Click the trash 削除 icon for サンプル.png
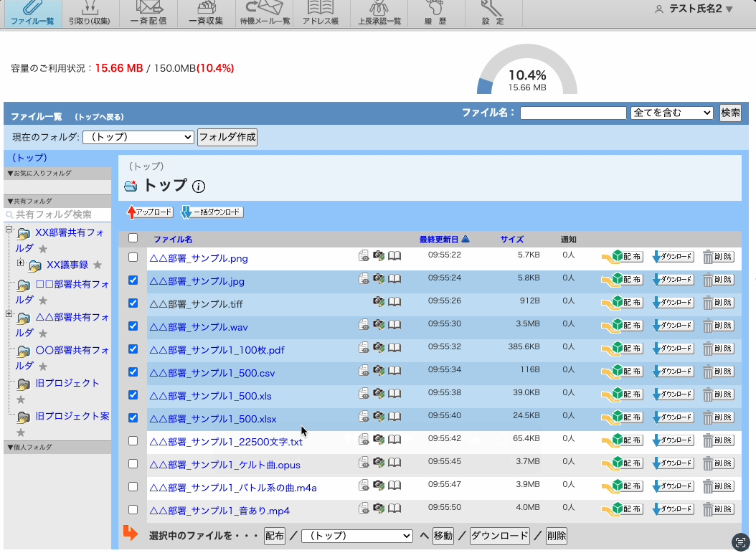Screen dimensions: 756x553 [718, 257]
